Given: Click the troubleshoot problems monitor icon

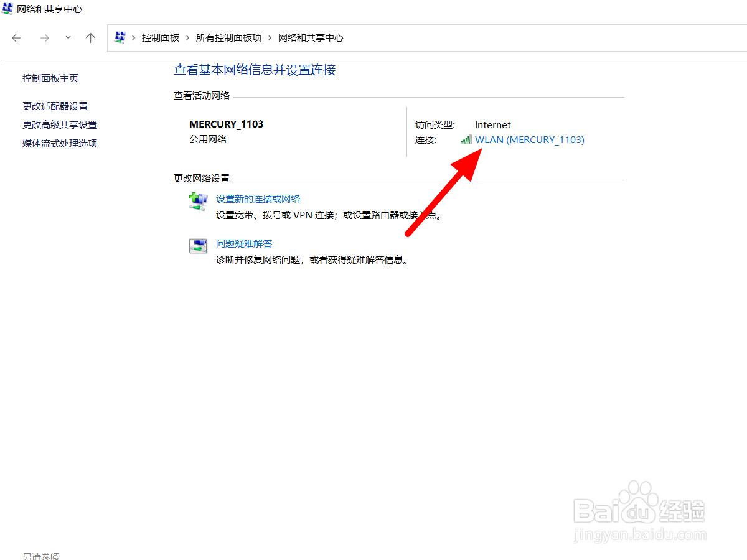Looking at the screenshot, I should pyautogui.click(x=197, y=245).
